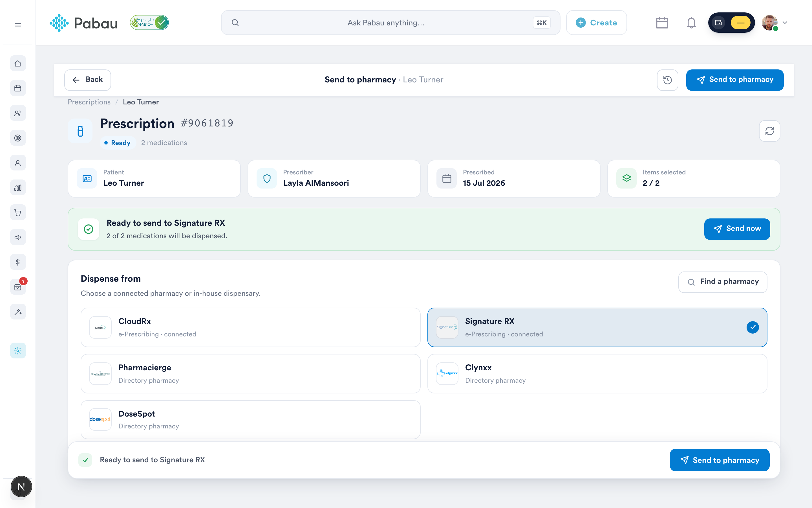
Task: Open the tasks icon with 7 badge
Action: click(18, 287)
